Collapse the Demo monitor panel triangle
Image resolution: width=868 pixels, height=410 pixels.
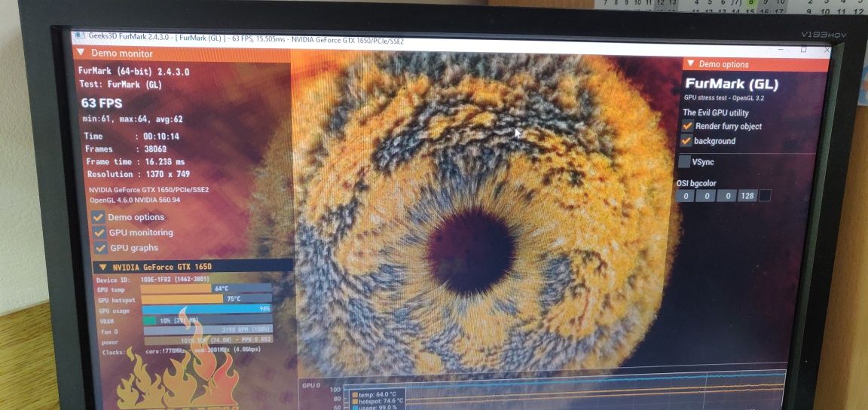(81, 53)
